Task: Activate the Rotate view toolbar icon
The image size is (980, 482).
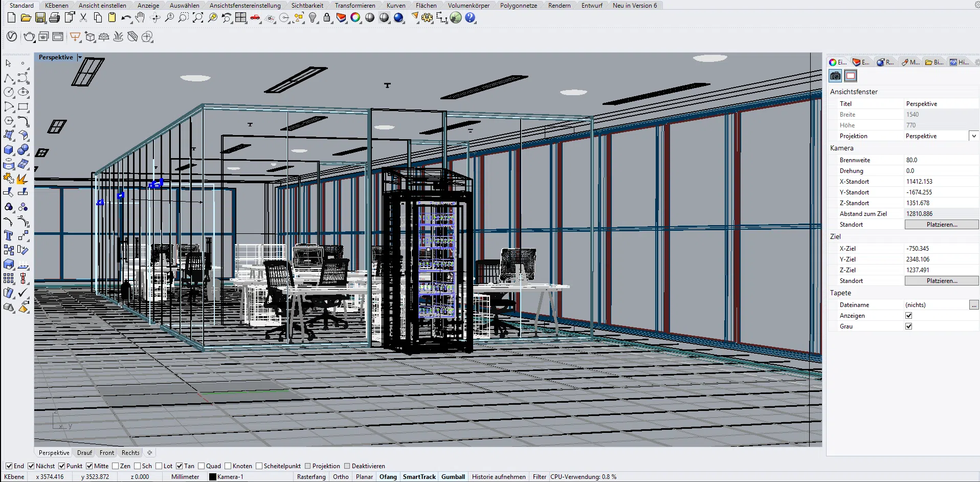Action: (155, 17)
